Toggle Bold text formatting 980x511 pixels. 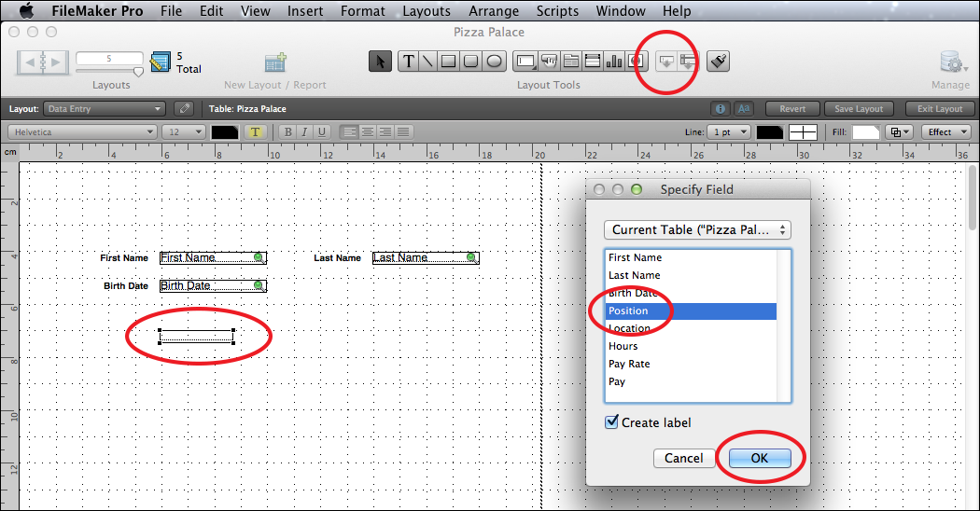pos(287,131)
